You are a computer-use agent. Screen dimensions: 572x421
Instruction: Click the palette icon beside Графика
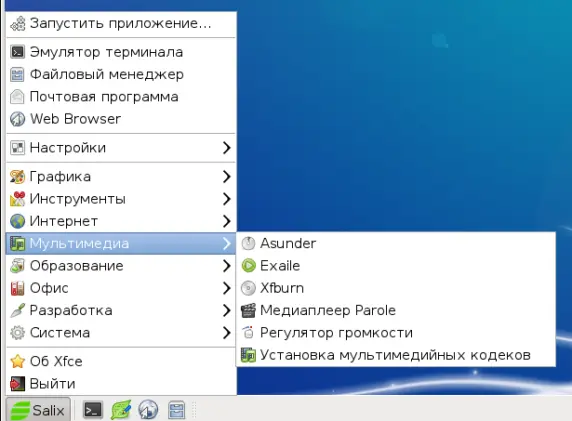pyautogui.click(x=18, y=177)
